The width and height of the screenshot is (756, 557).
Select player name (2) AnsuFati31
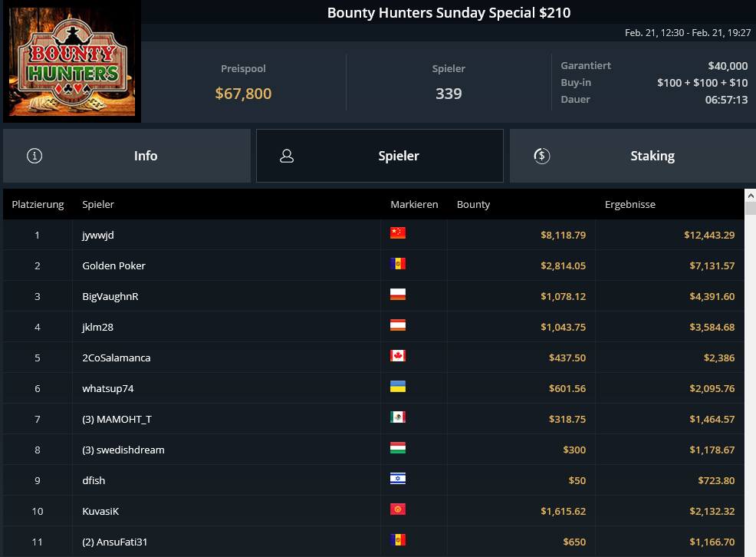115,542
